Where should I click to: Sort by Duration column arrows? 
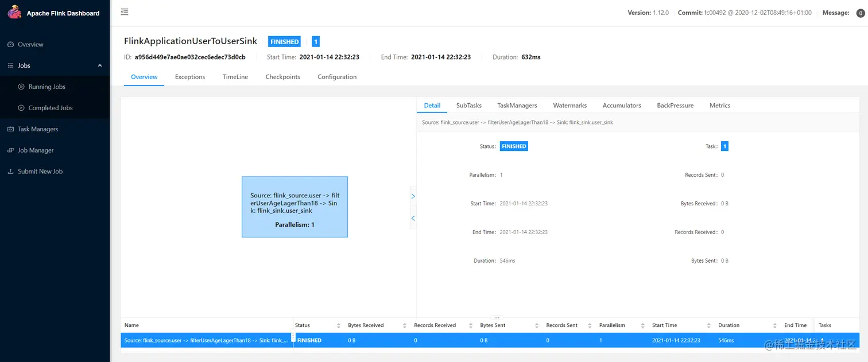pos(775,326)
